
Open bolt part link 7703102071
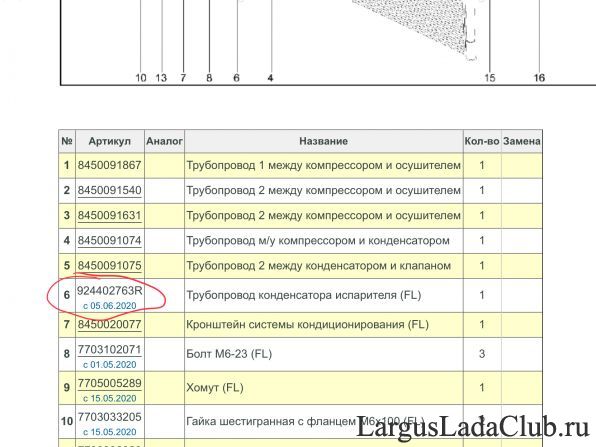109,350
